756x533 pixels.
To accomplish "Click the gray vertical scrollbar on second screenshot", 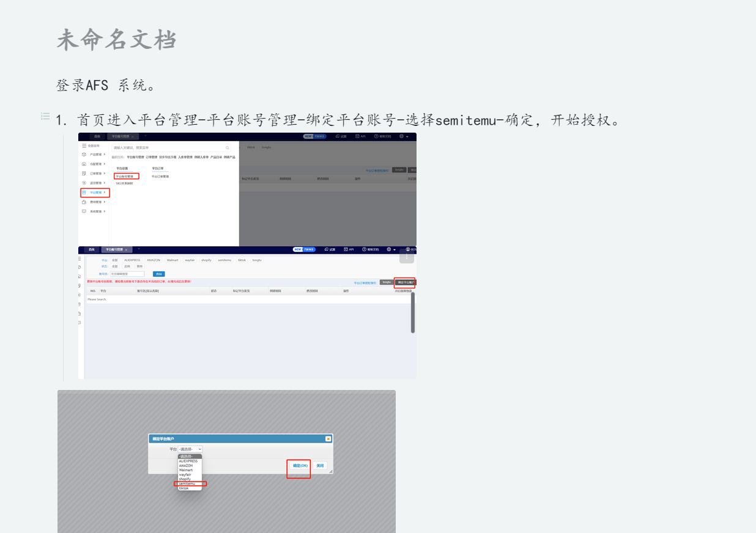I will click(413, 312).
